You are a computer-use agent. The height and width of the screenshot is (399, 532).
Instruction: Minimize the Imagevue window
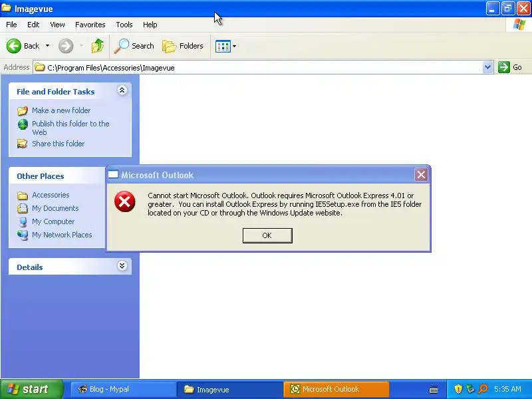tap(492, 8)
